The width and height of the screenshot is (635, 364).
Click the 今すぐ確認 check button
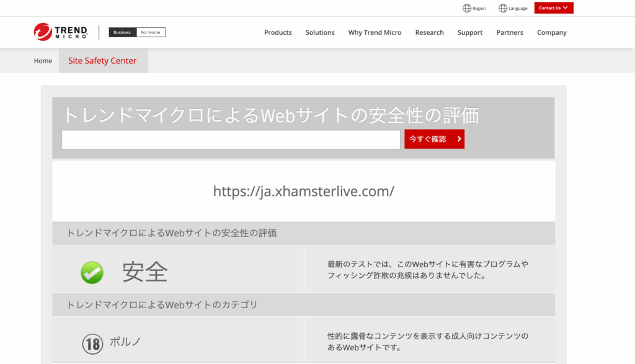click(434, 139)
